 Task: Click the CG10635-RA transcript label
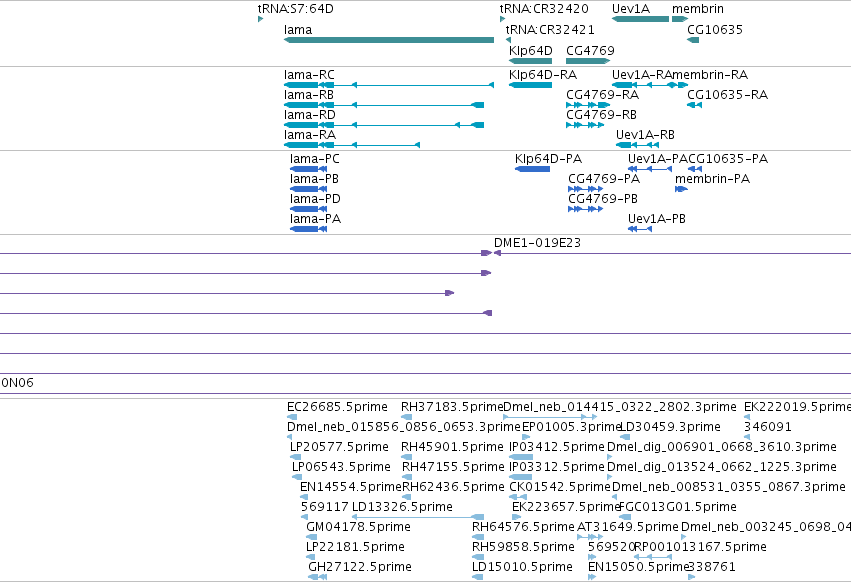coord(728,95)
